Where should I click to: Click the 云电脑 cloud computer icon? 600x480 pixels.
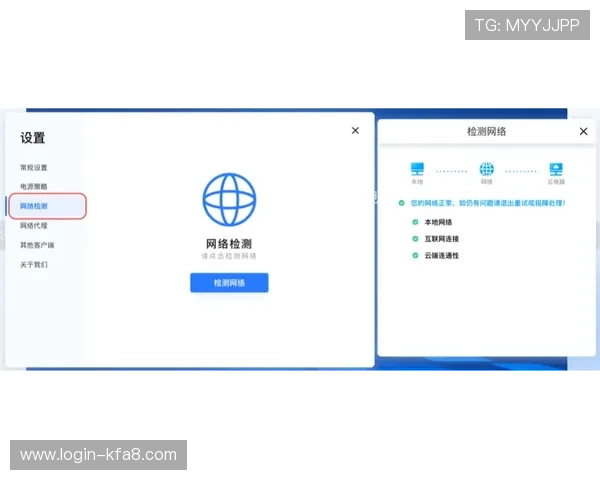click(x=556, y=169)
